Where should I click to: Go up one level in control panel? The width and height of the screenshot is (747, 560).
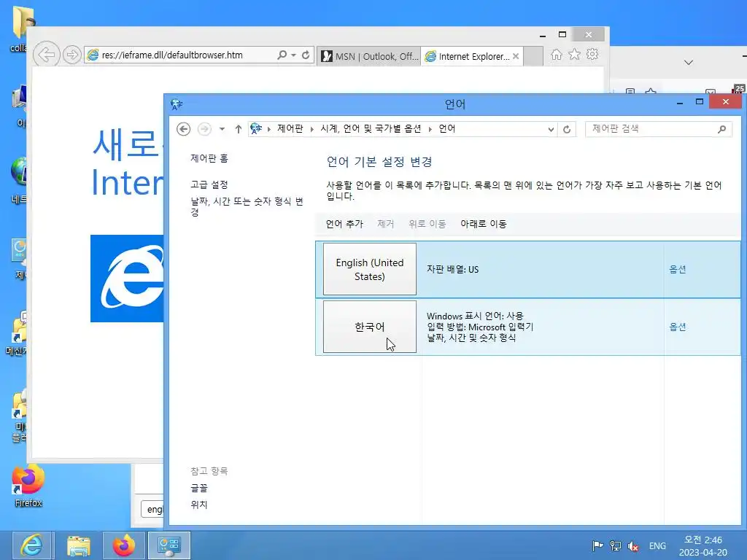(x=239, y=129)
